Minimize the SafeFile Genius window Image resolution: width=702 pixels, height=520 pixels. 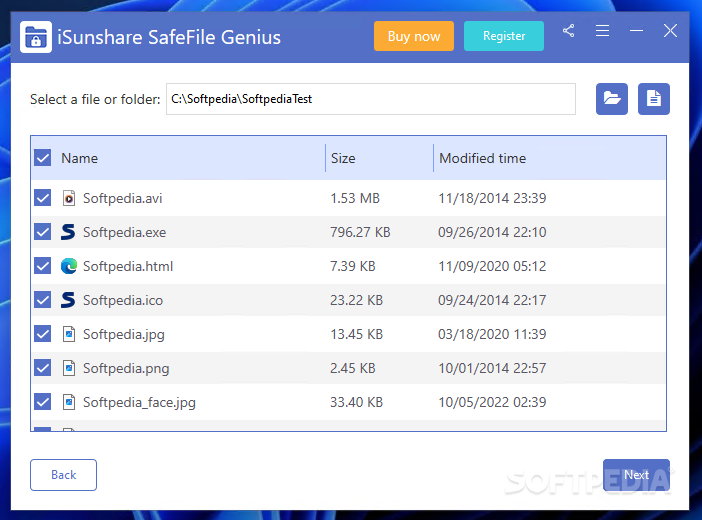[636, 31]
